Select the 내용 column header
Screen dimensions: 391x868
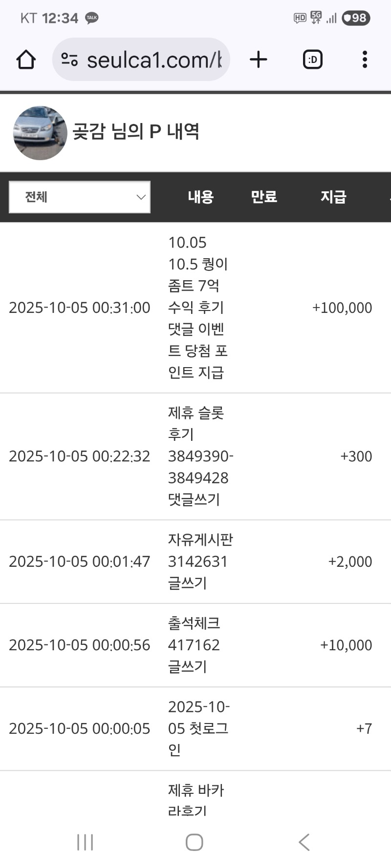point(201,197)
